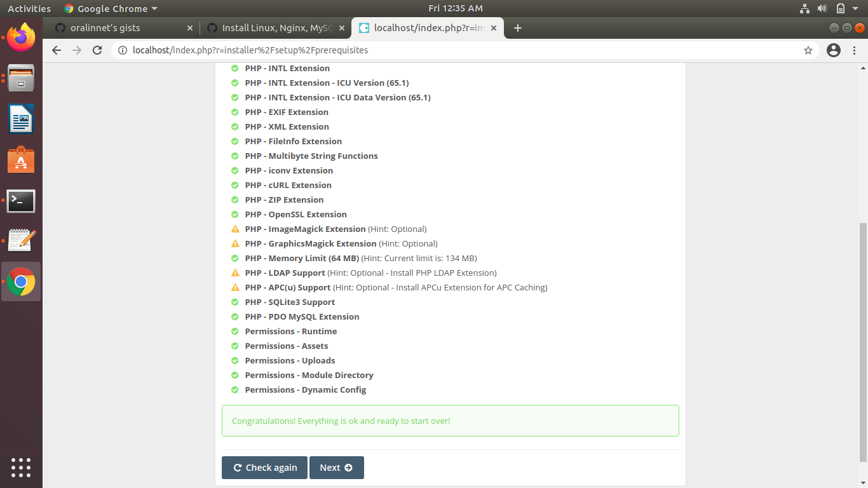Click the site information icon in address bar
The height and width of the screenshot is (488, 868).
point(121,50)
